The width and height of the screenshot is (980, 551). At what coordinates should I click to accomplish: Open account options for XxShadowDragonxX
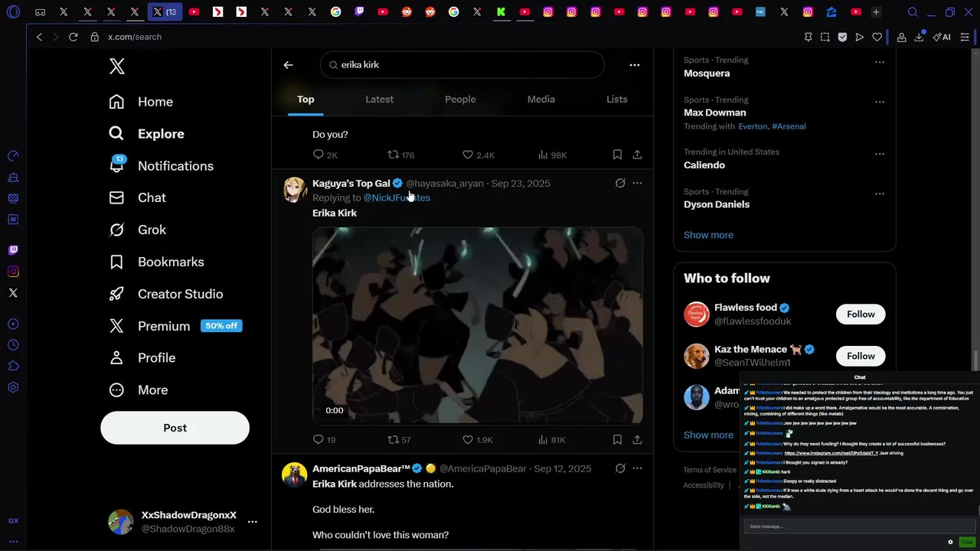pyautogui.click(x=252, y=522)
